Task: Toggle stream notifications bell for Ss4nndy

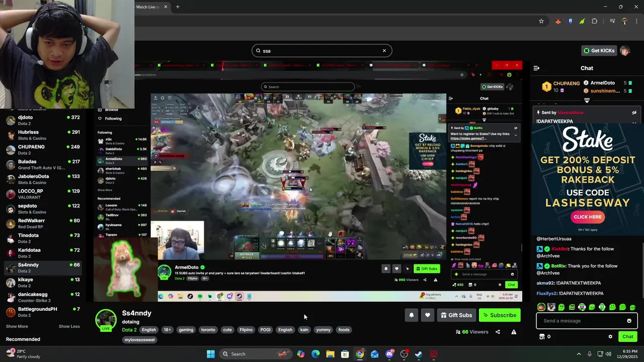Action: pyautogui.click(x=411, y=315)
